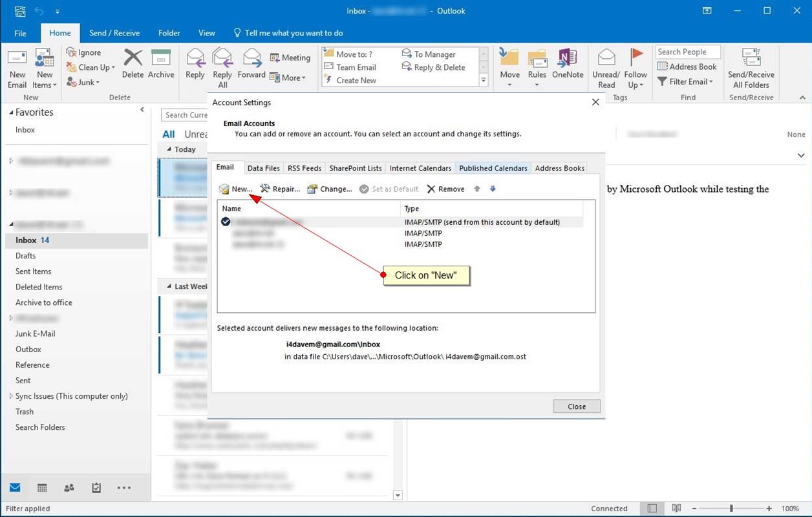This screenshot has width=812, height=517.
Task: Select the Move to: ? quick step
Action: click(348, 54)
